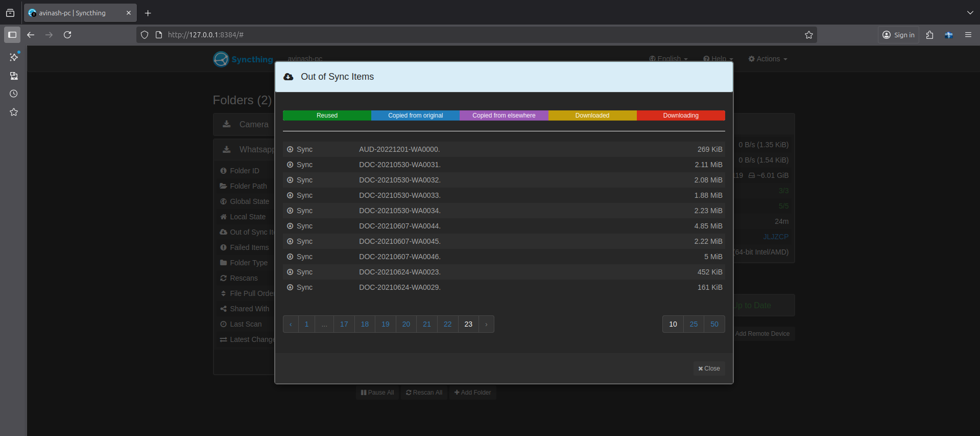Show 50 items per page
This screenshot has height=436, width=980.
coord(714,324)
